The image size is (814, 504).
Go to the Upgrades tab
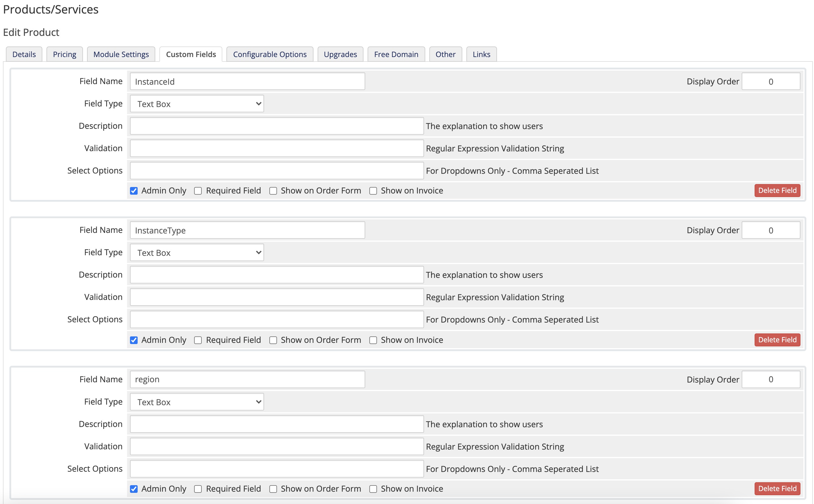click(x=340, y=54)
